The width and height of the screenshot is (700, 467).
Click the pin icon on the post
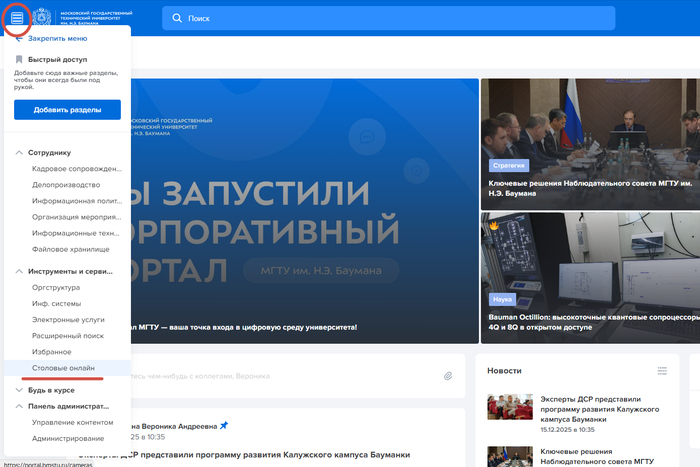(224, 425)
